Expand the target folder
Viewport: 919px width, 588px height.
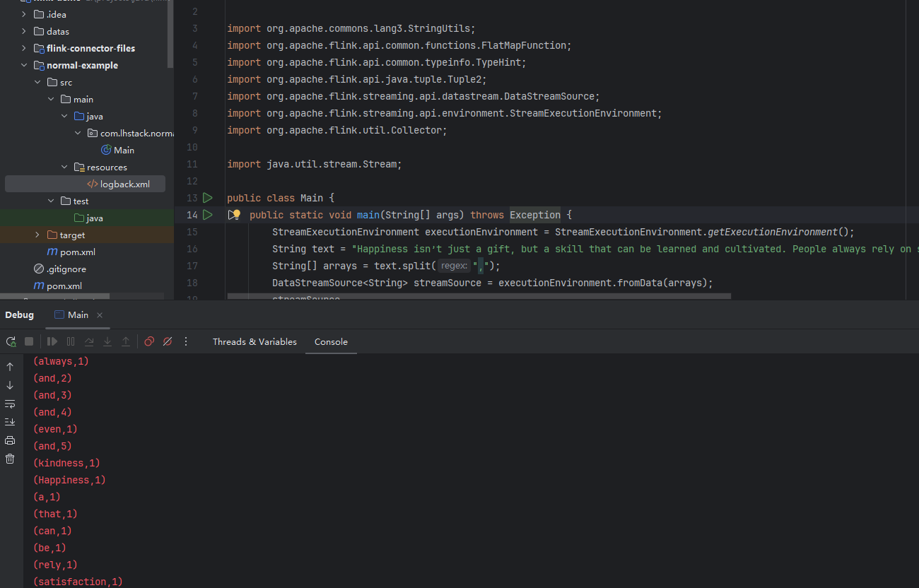37,235
